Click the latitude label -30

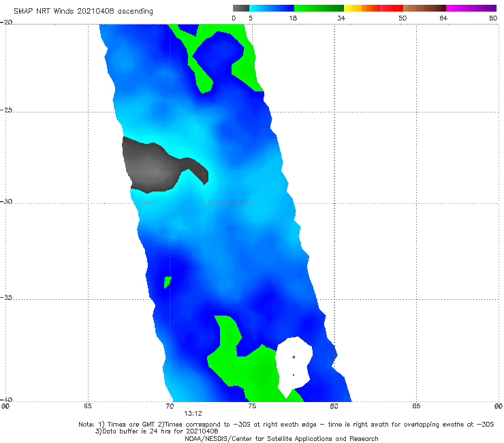[x=6, y=201]
